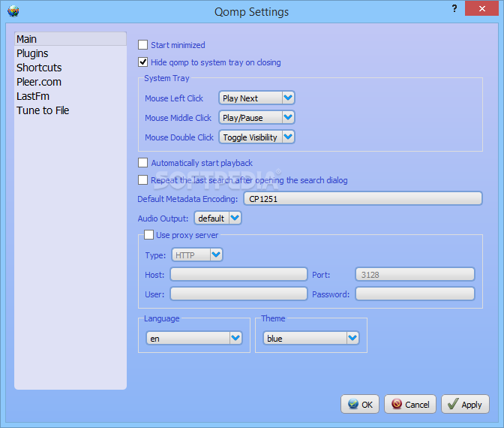
Task: Confirm settings with the OK button
Action: [360, 404]
